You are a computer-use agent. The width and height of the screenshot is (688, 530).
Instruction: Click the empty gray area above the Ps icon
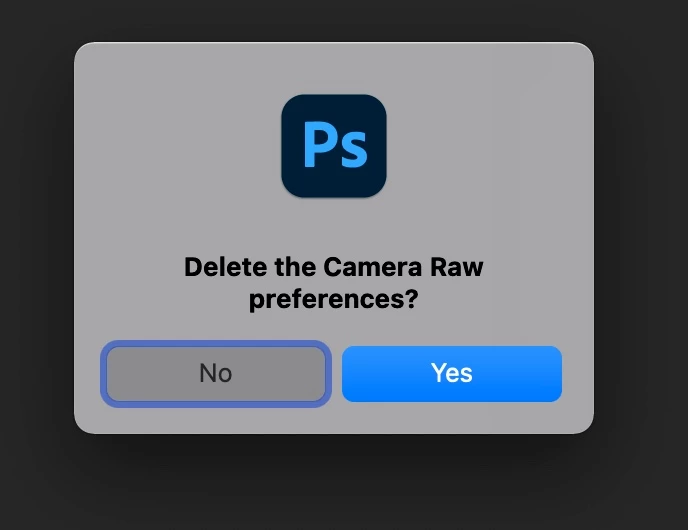pyautogui.click(x=334, y=68)
